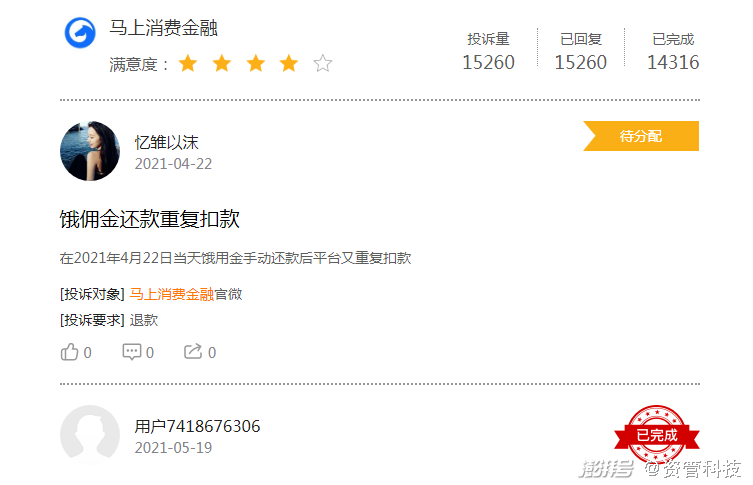Tap the thumbs-up like icon

69,352
